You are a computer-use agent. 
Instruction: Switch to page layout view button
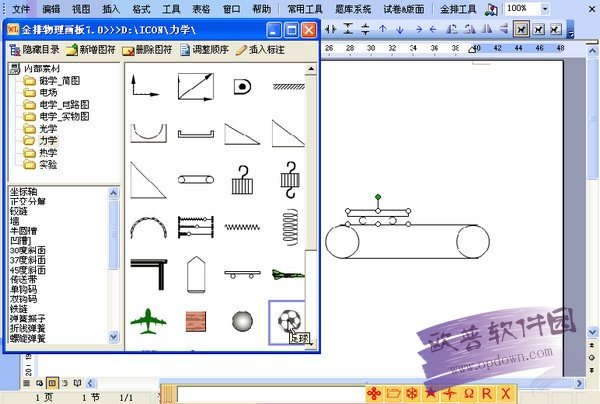click(x=52, y=383)
